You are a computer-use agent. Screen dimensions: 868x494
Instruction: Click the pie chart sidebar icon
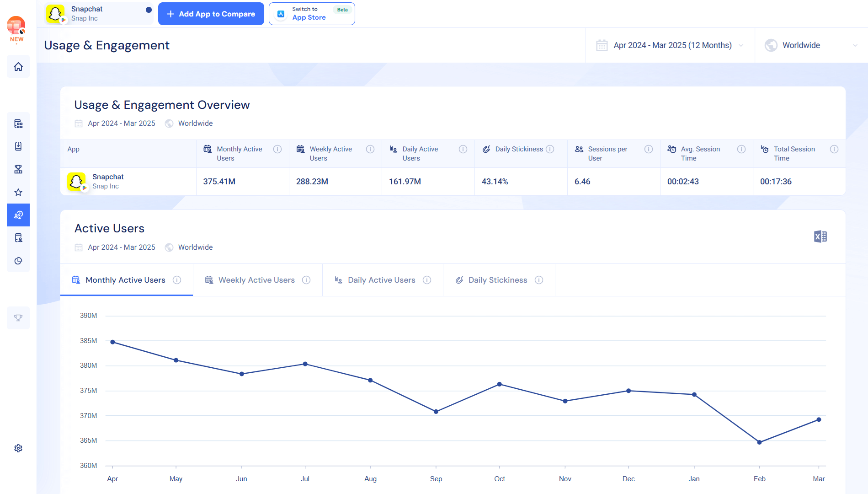click(x=18, y=261)
